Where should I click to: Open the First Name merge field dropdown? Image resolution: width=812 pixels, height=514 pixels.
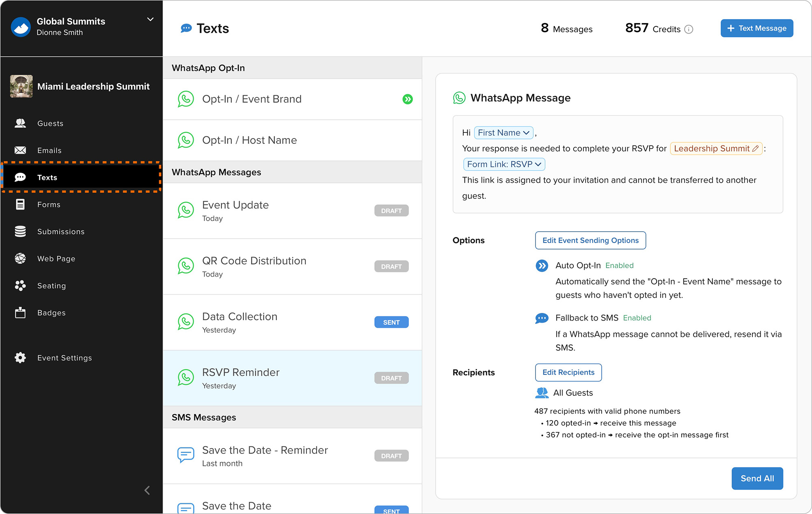click(x=503, y=132)
